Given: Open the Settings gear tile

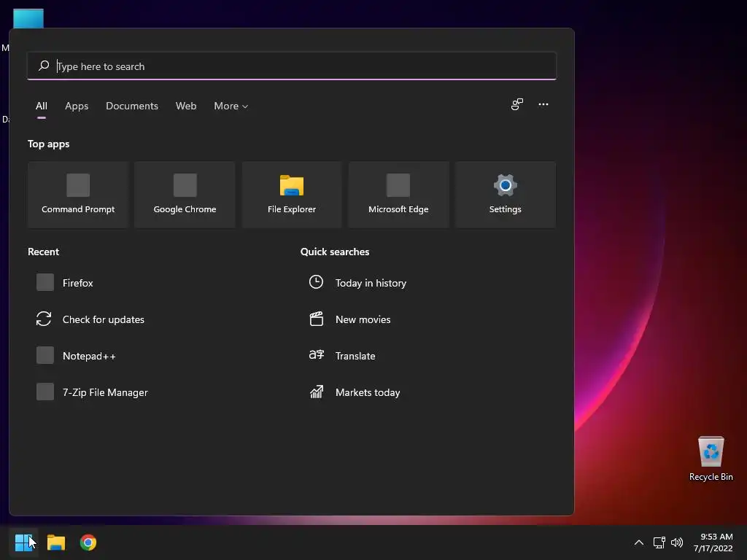Looking at the screenshot, I should tap(505, 195).
